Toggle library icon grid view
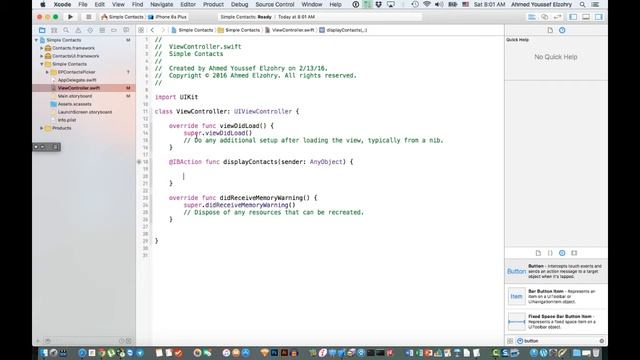The height and width of the screenshot is (360, 640). pyautogui.click(x=510, y=341)
